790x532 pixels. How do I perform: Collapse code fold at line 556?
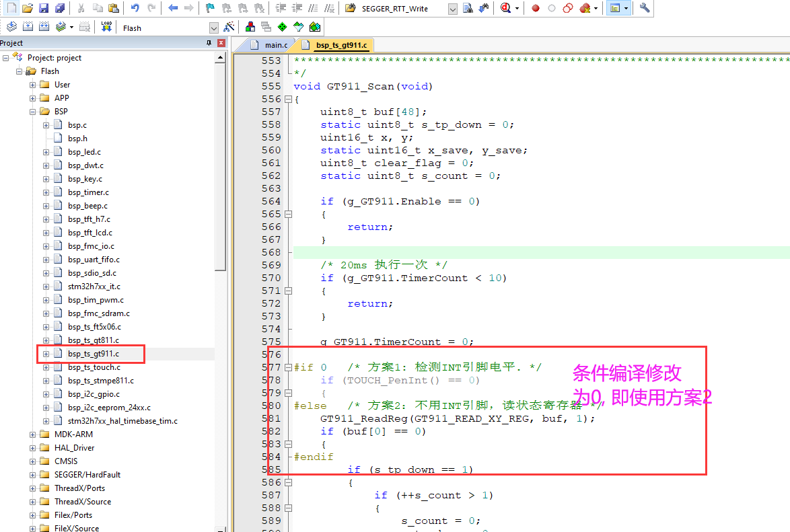[288, 100]
